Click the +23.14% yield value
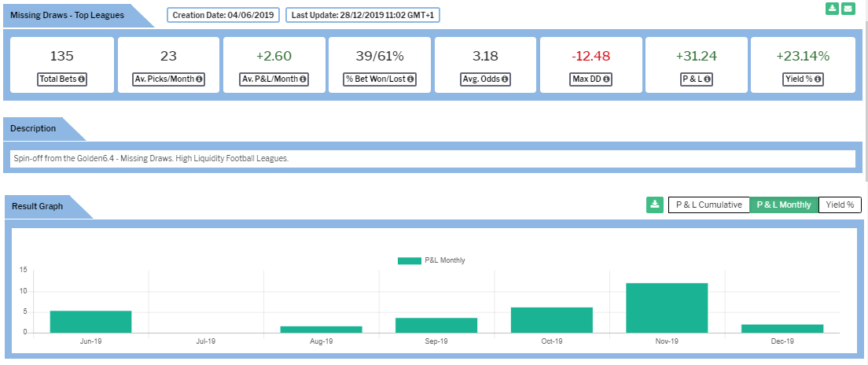This screenshot has height=365, width=868. [803, 56]
